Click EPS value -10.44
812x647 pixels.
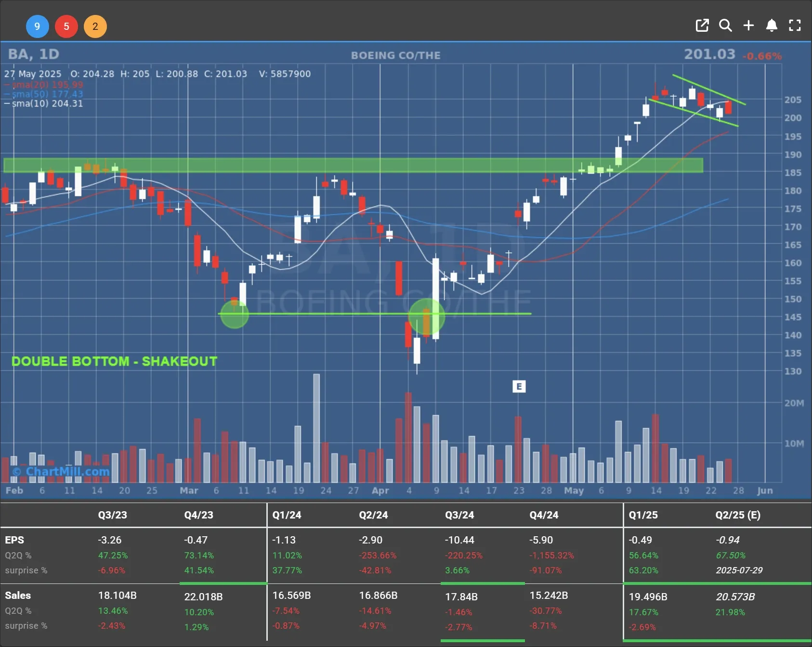coord(459,540)
